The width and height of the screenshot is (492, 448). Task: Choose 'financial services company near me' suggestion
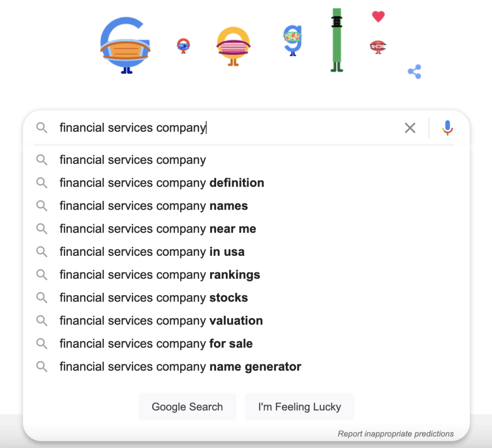(158, 229)
